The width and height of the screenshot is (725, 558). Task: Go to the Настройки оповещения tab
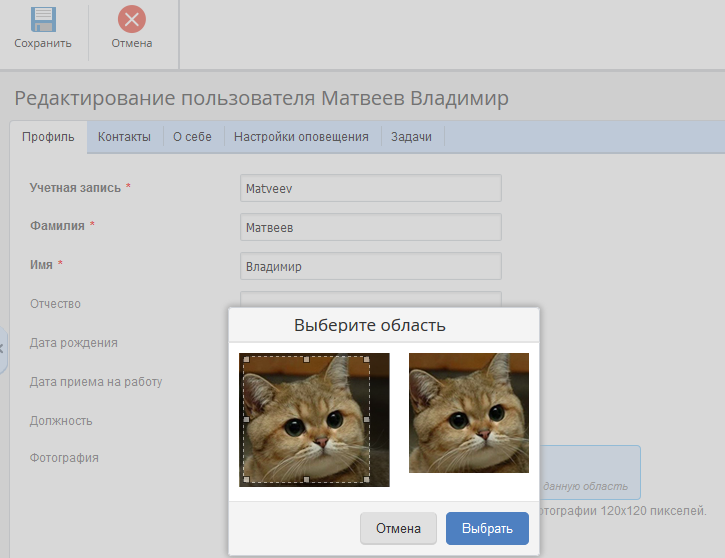tap(301, 137)
